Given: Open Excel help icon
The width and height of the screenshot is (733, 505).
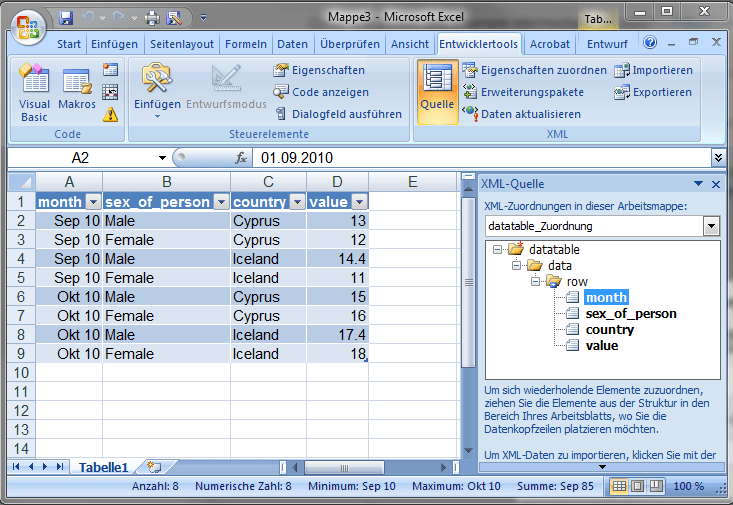Looking at the screenshot, I should [x=650, y=43].
